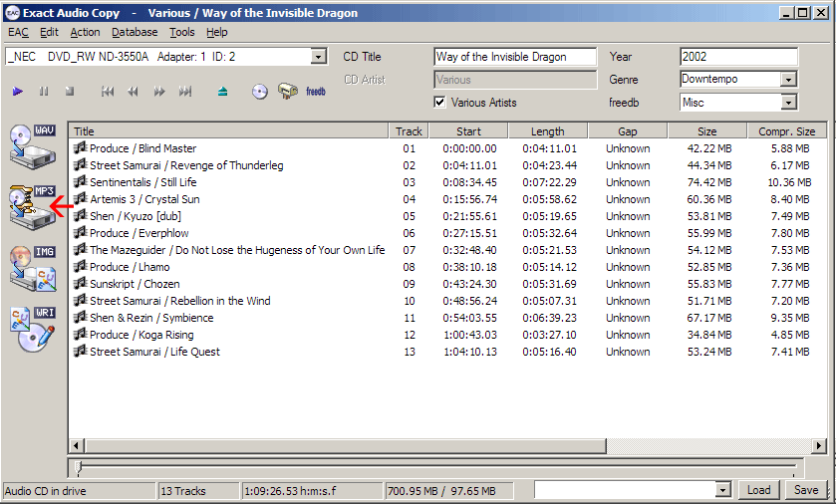Select track Street Samurai / Revenge of Thunderleg
Screen dimensions: 836x504
[x=186, y=165]
